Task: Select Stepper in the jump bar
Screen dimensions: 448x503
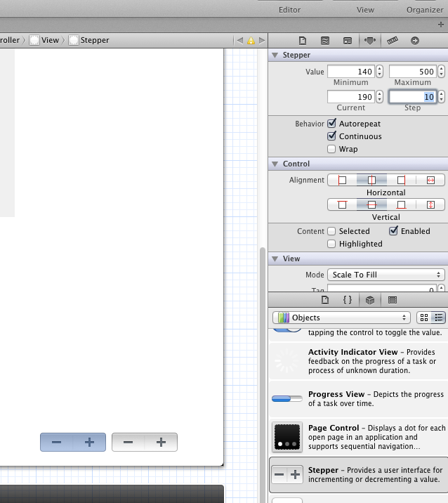Action: 89,40
